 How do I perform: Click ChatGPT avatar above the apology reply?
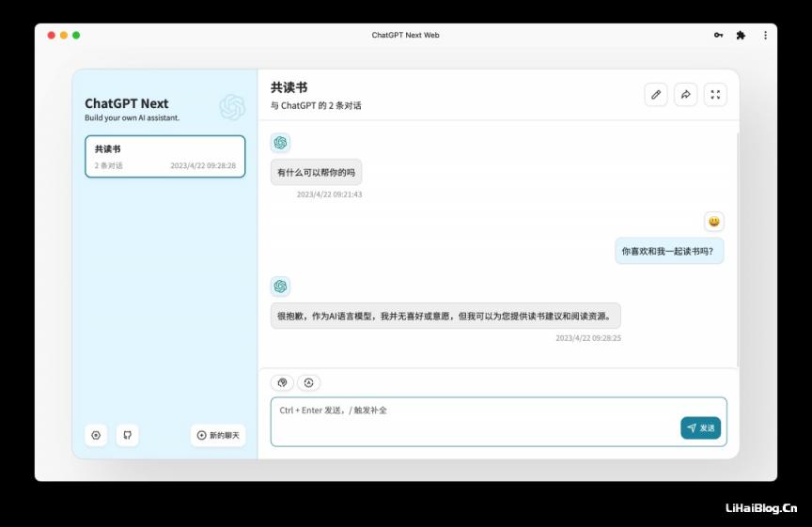(280, 287)
